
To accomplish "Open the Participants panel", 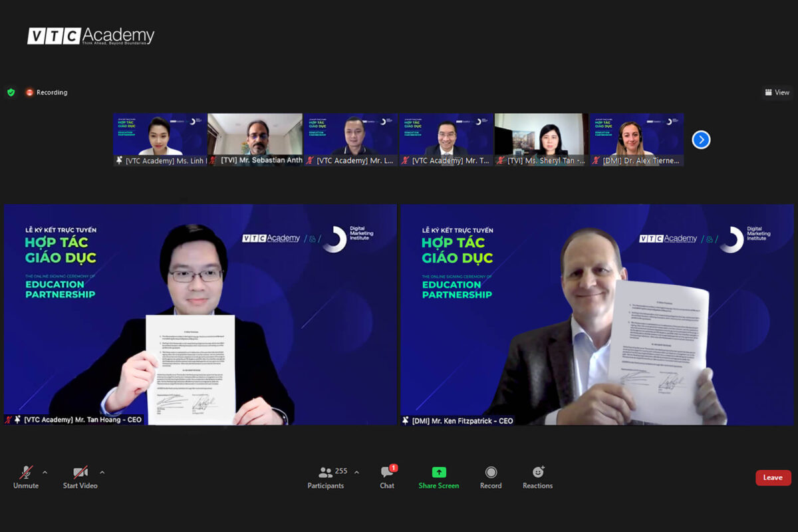I will [x=326, y=477].
